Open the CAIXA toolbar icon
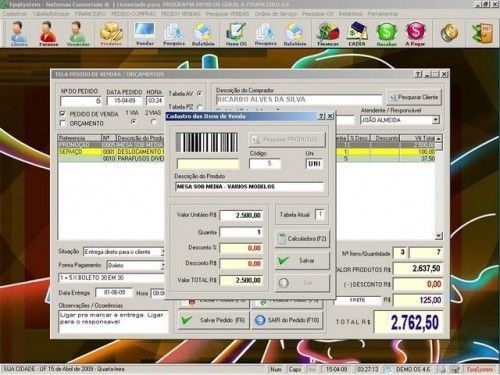The width and height of the screenshot is (500, 375). click(357, 33)
